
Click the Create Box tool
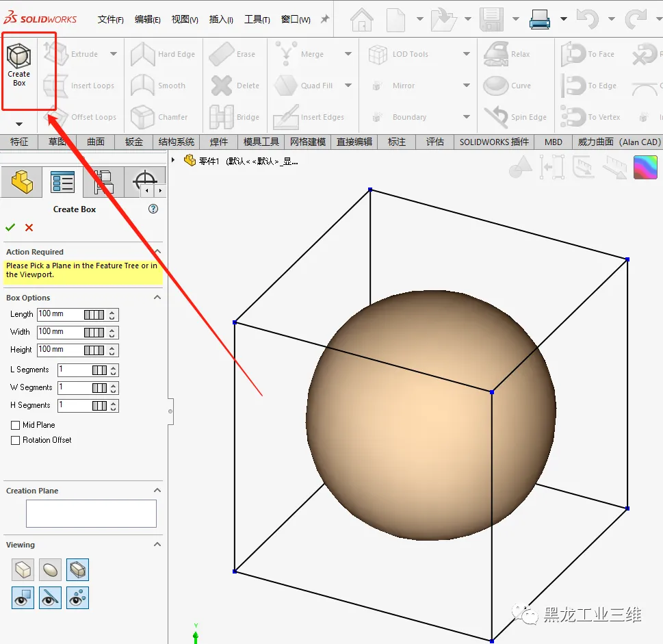[19, 65]
